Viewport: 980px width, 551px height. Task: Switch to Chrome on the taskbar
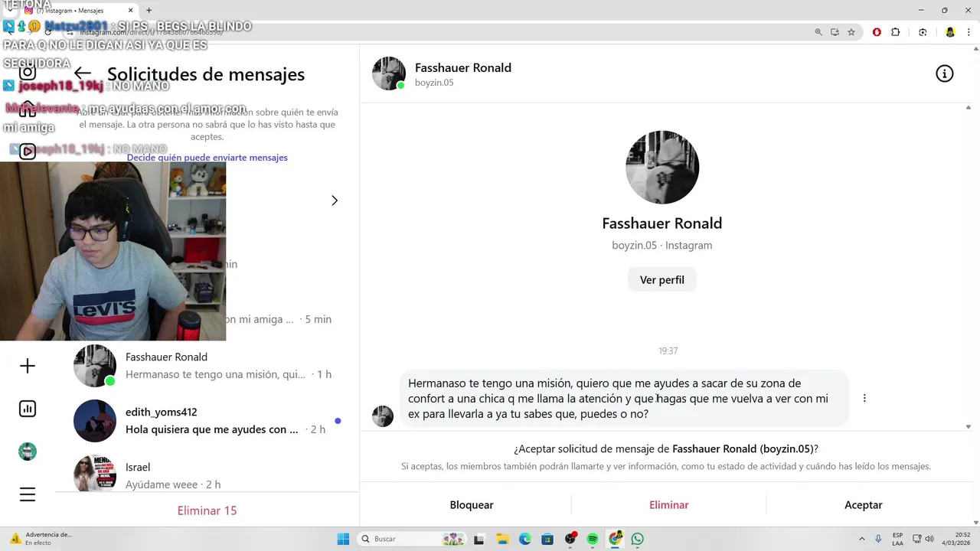tap(616, 539)
